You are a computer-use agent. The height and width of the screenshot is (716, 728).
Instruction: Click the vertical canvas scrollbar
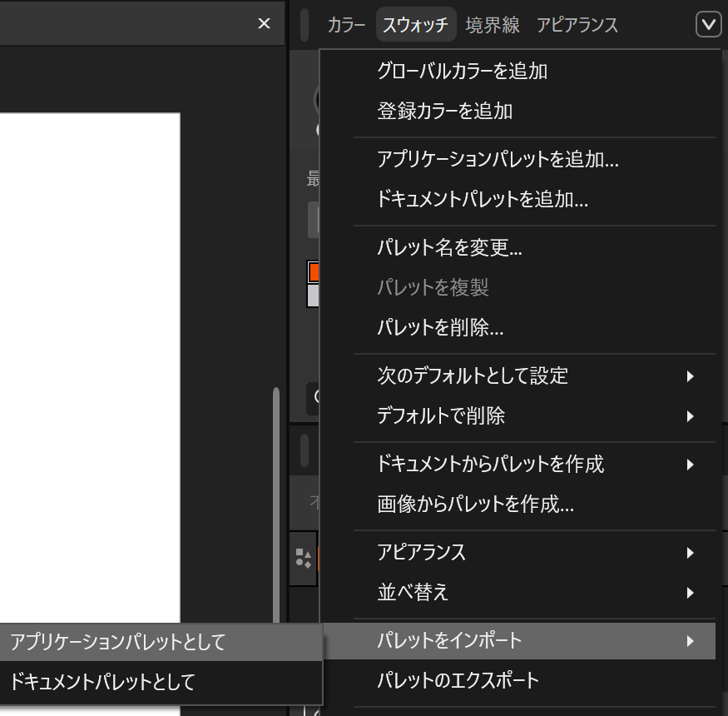[x=276, y=505]
